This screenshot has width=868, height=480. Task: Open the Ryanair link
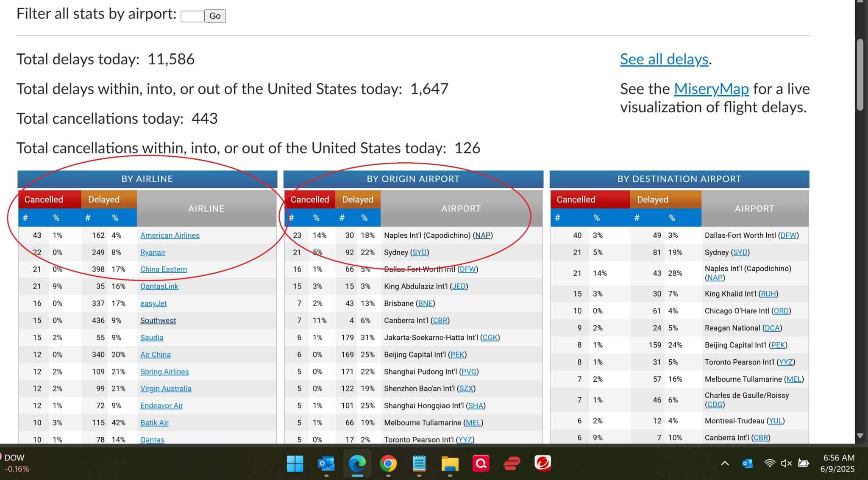click(x=153, y=252)
